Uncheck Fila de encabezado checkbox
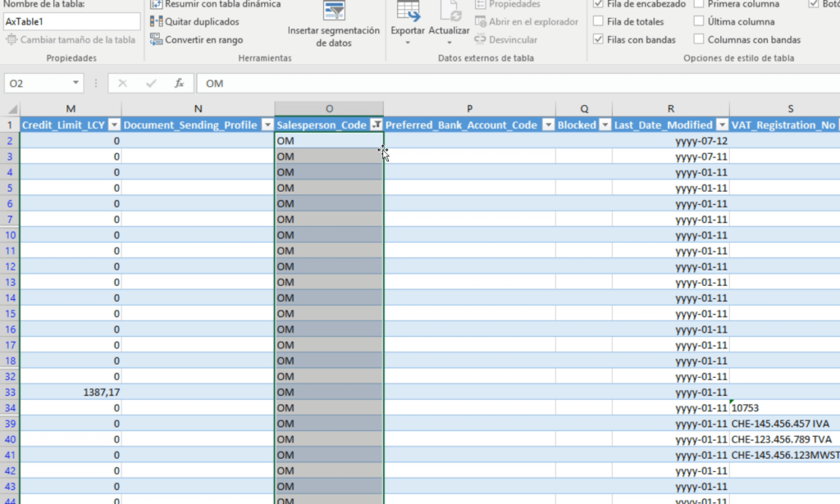The image size is (840, 504). coord(598,4)
